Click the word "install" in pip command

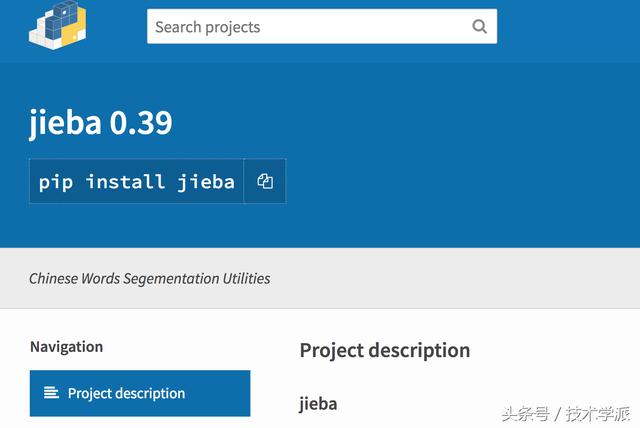pos(126,182)
